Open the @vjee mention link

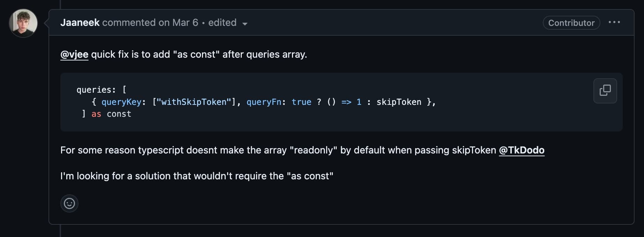point(74,55)
